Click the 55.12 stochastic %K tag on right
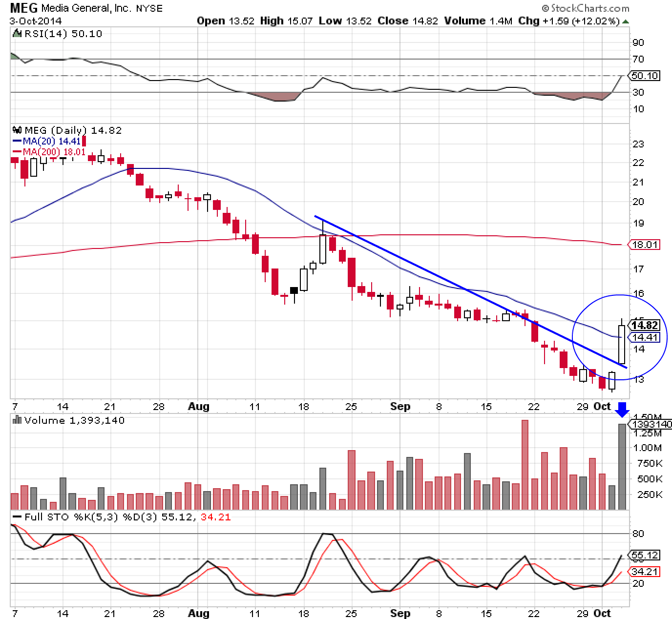This screenshot has height=619, width=672. point(645,555)
